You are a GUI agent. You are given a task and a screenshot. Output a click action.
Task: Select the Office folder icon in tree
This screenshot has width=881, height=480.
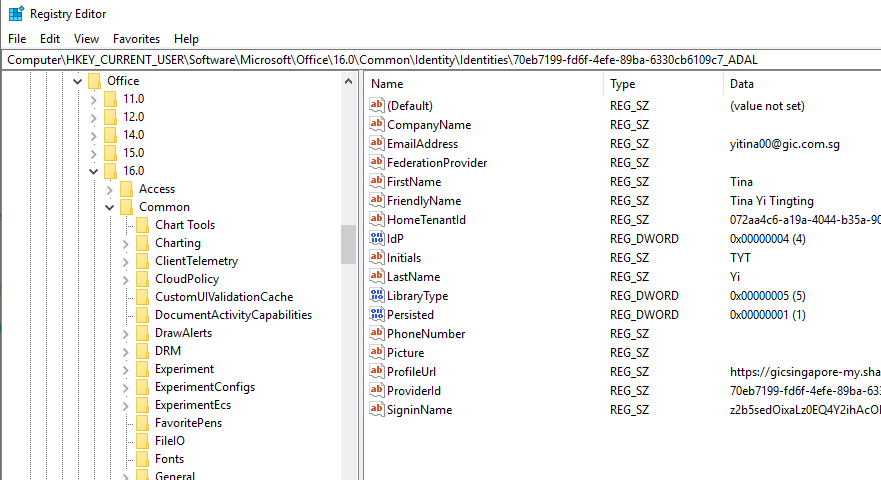point(94,81)
